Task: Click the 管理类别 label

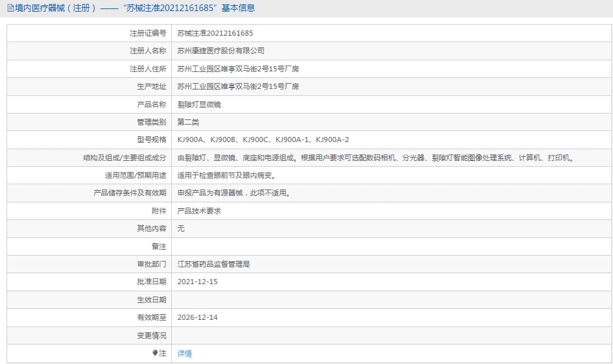Action: pyautogui.click(x=152, y=122)
